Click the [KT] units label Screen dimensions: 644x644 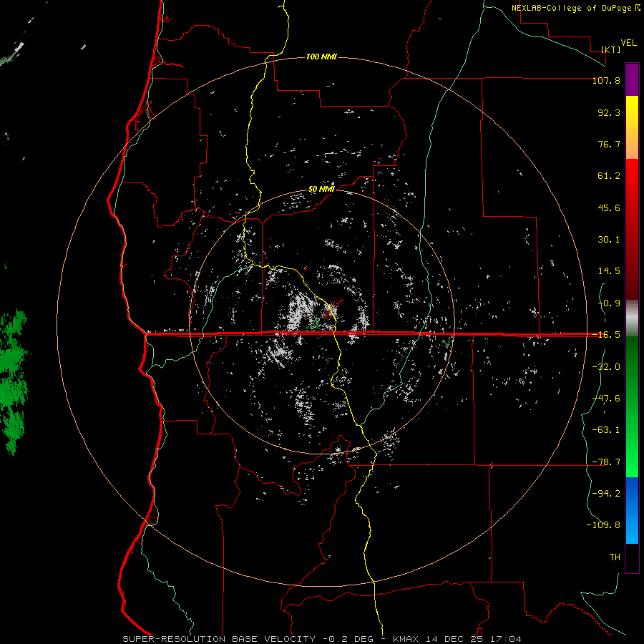click(x=611, y=49)
